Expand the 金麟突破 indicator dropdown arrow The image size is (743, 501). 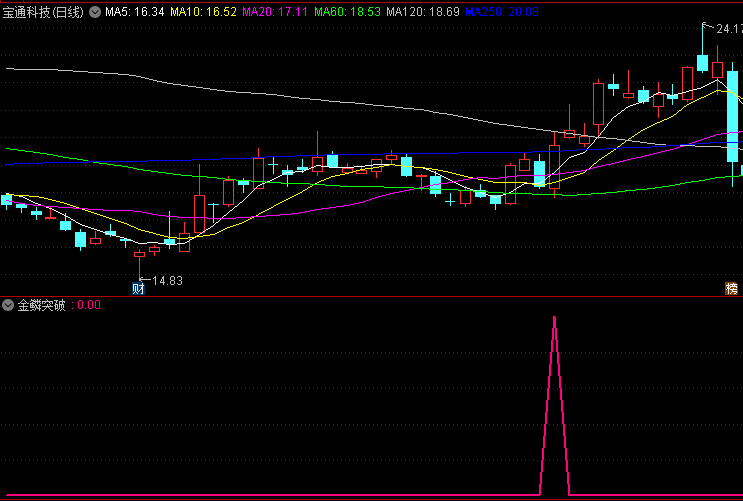click(8, 305)
